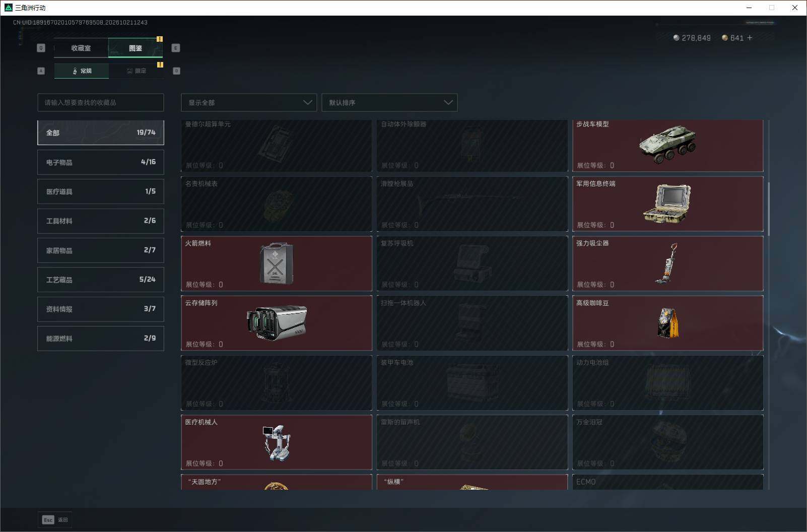
Task: Open the locked 曼德尔超算单元 card
Action: coord(277,146)
